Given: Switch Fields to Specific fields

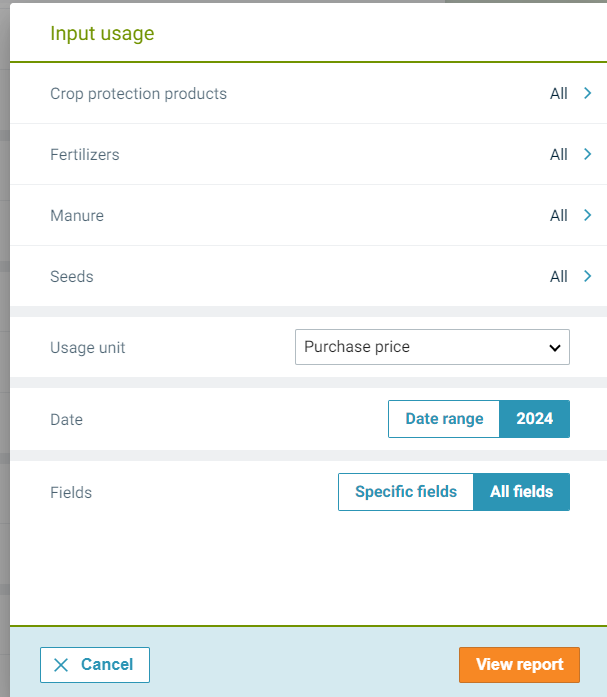Looking at the screenshot, I should click(406, 492).
